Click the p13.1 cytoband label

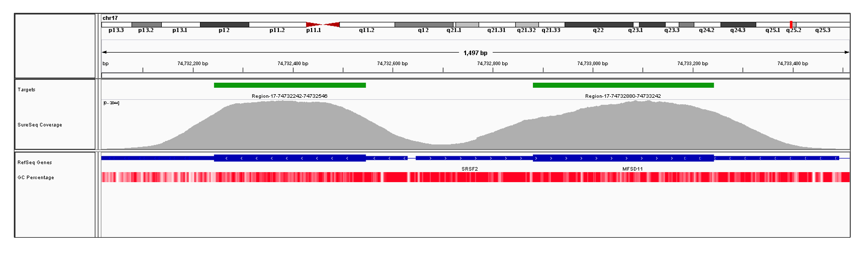(180, 30)
